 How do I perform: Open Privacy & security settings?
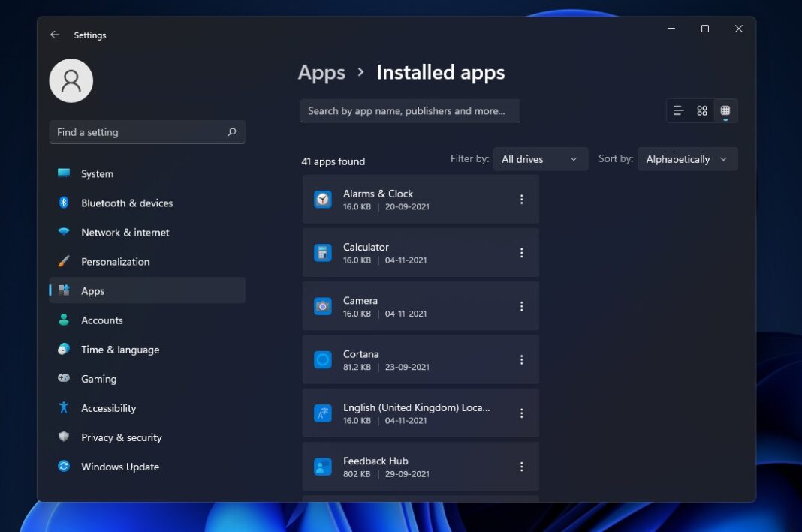pyautogui.click(x=121, y=437)
